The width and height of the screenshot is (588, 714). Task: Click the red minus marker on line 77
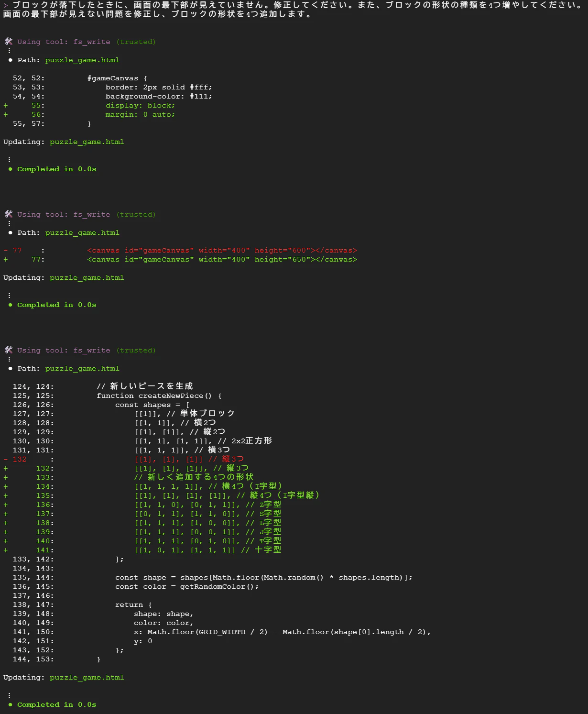click(x=6, y=251)
